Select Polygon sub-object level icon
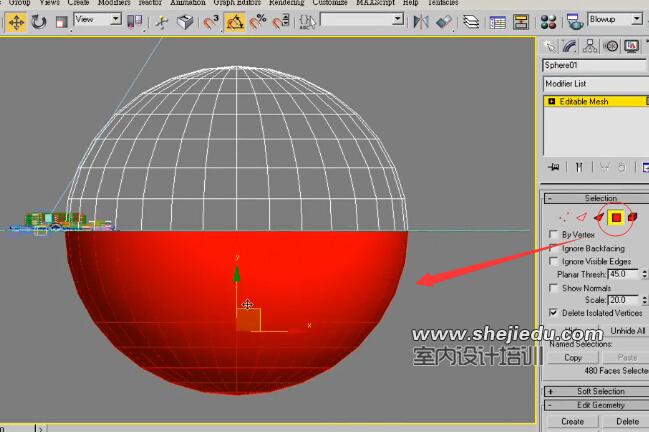This screenshot has height=432, width=649. tap(616, 217)
